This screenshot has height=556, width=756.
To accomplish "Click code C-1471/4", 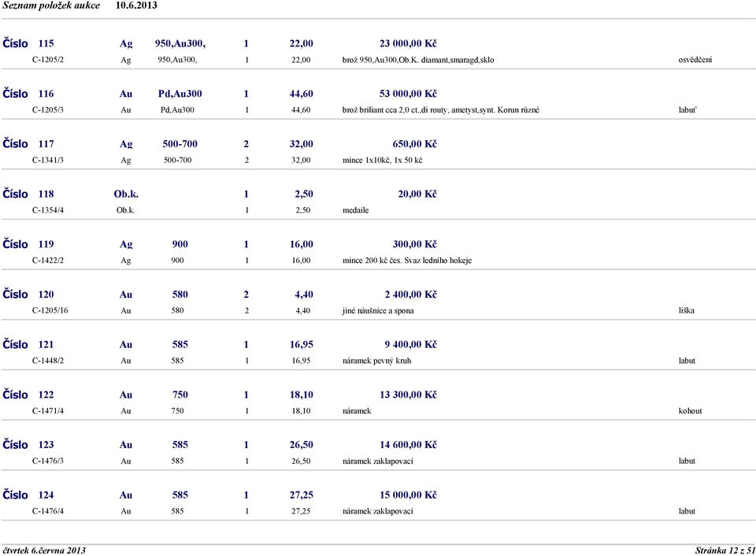I will tap(48, 411).
